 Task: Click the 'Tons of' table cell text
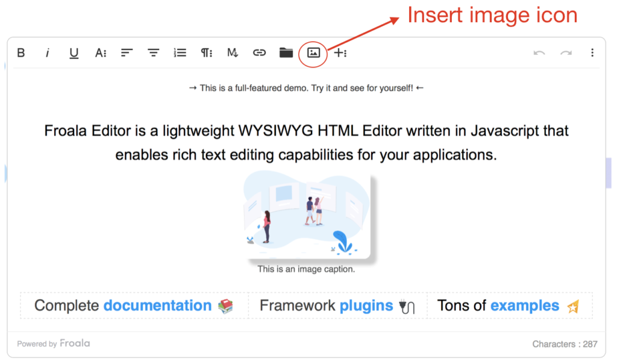point(462,306)
